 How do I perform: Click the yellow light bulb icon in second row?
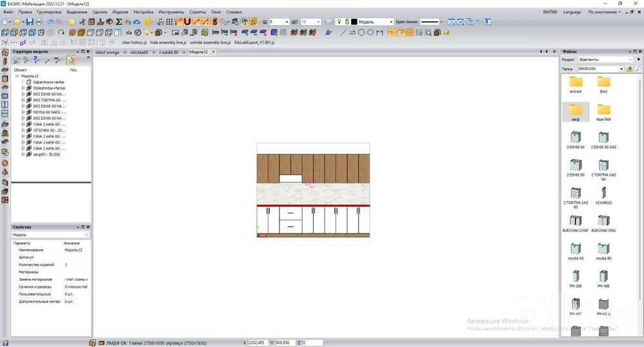tap(147, 32)
